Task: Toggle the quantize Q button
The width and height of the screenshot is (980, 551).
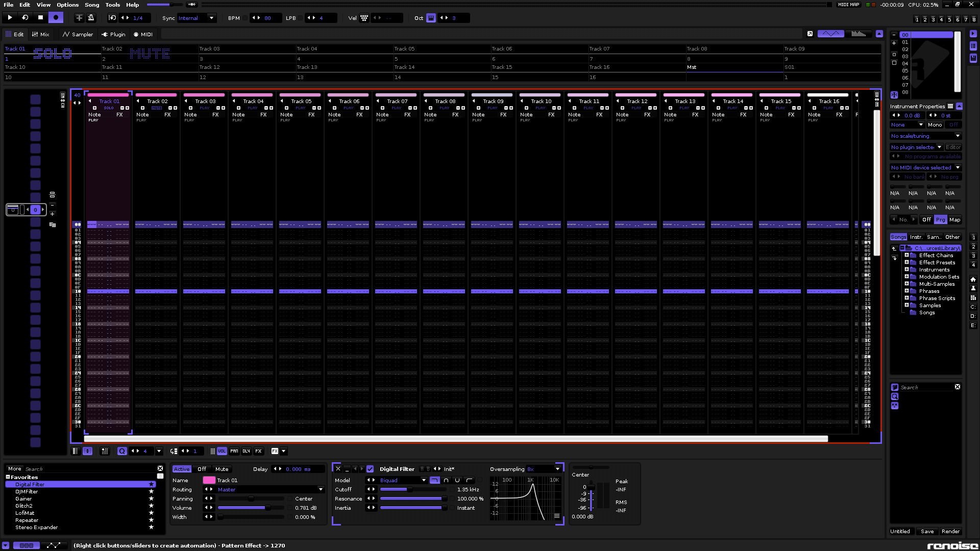Action: coord(121,451)
